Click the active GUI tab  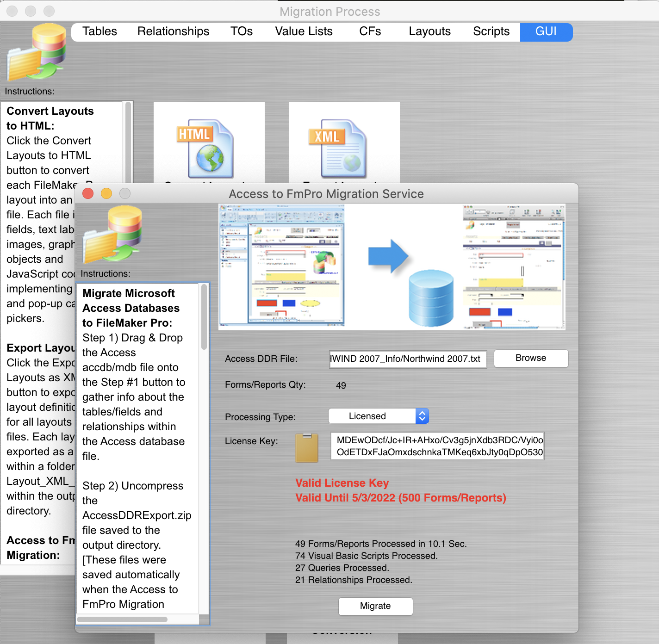(x=546, y=31)
